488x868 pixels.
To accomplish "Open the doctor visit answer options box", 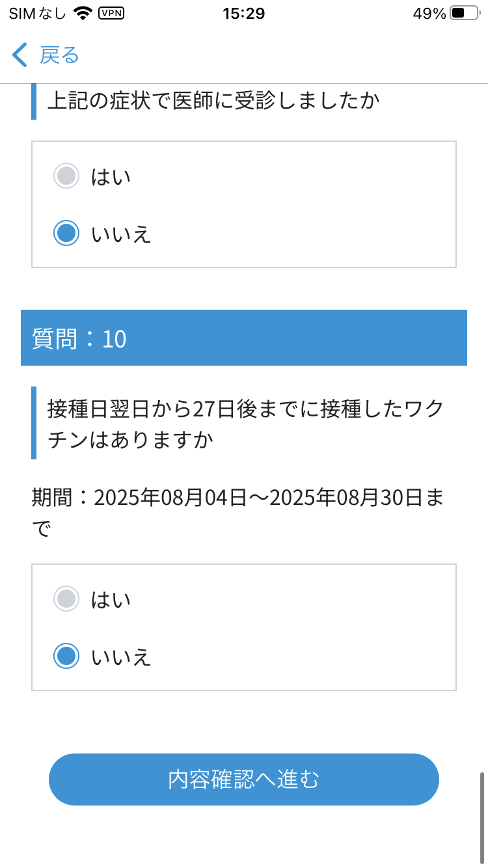I will tap(244, 203).
